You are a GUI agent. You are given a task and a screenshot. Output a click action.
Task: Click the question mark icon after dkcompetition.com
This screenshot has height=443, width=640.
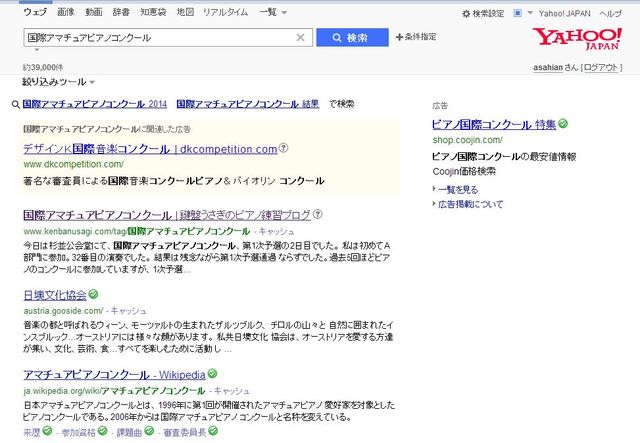click(x=283, y=148)
